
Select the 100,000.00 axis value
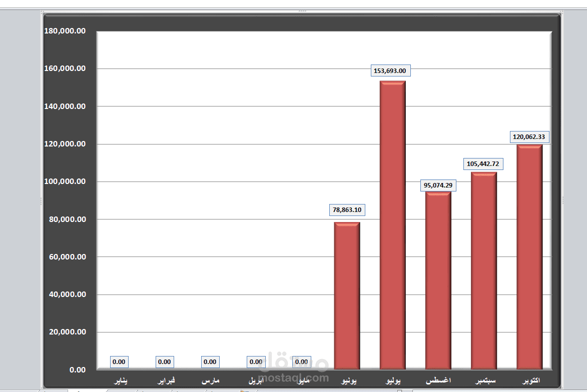[x=65, y=181]
